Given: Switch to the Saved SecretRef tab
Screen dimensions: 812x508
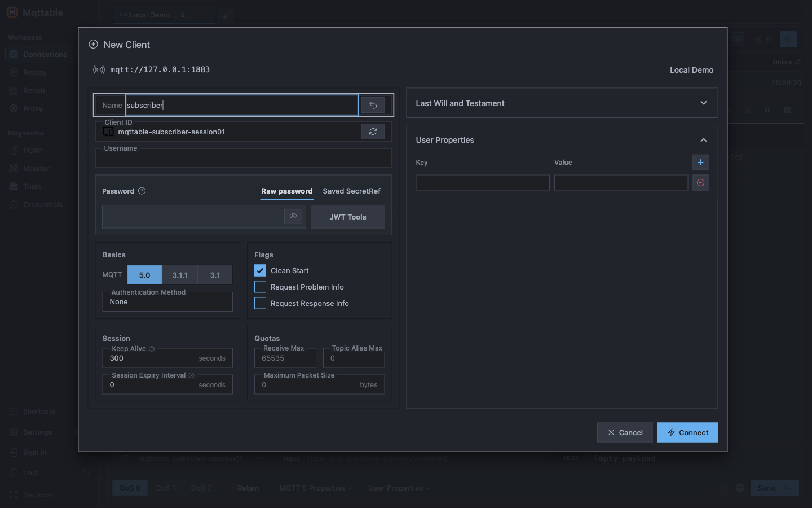Looking at the screenshot, I should coord(351,191).
